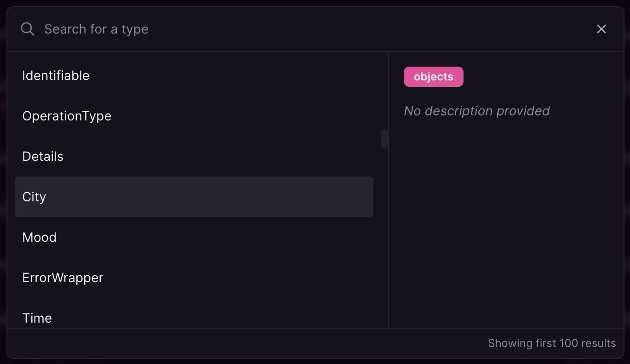The image size is (630, 364).
Task: Open the Details type
Action: tap(194, 156)
